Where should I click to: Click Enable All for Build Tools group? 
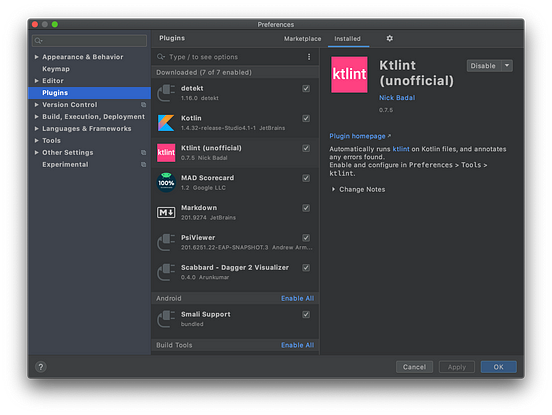(x=297, y=345)
